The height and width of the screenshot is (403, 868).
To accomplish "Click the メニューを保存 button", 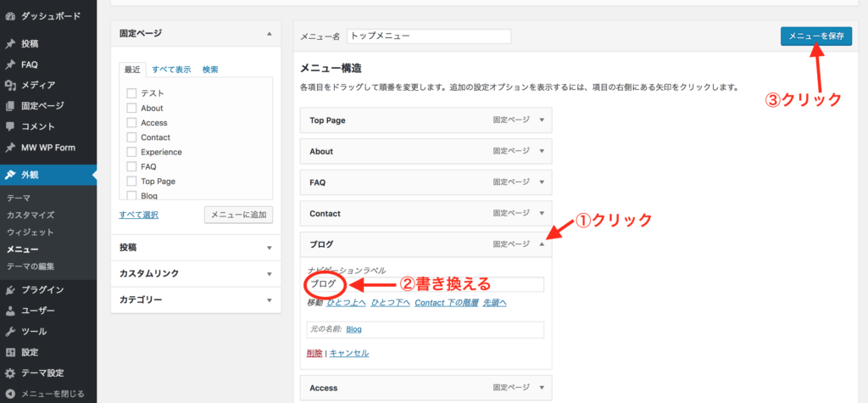I will pyautogui.click(x=815, y=36).
